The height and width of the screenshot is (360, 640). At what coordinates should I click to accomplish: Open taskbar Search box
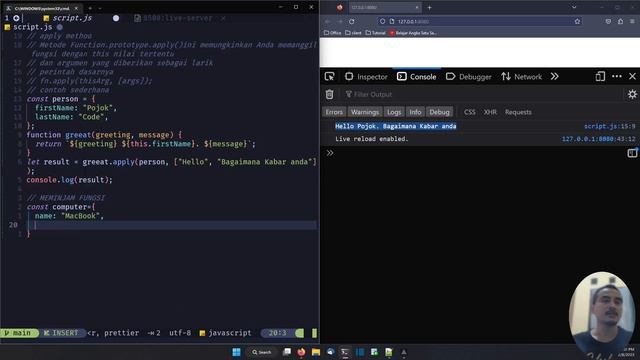point(262,352)
